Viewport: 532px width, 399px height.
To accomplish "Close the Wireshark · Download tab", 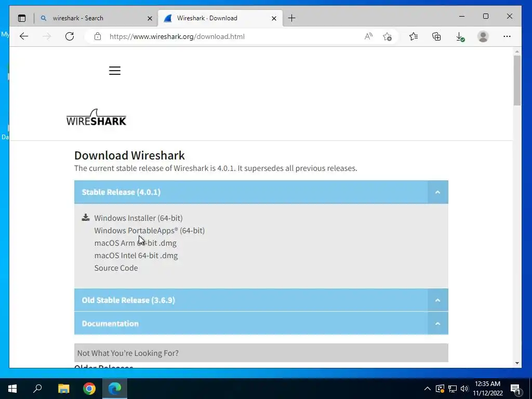I will point(274,18).
